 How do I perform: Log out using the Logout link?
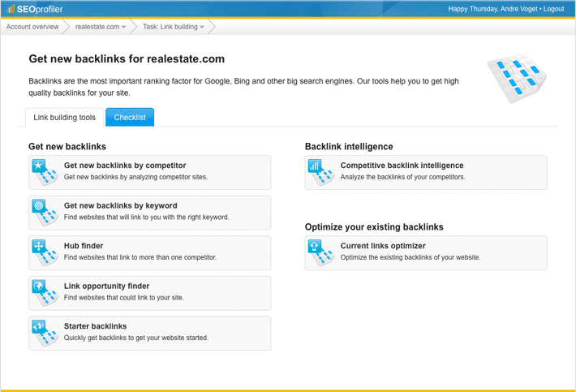click(553, 9)
